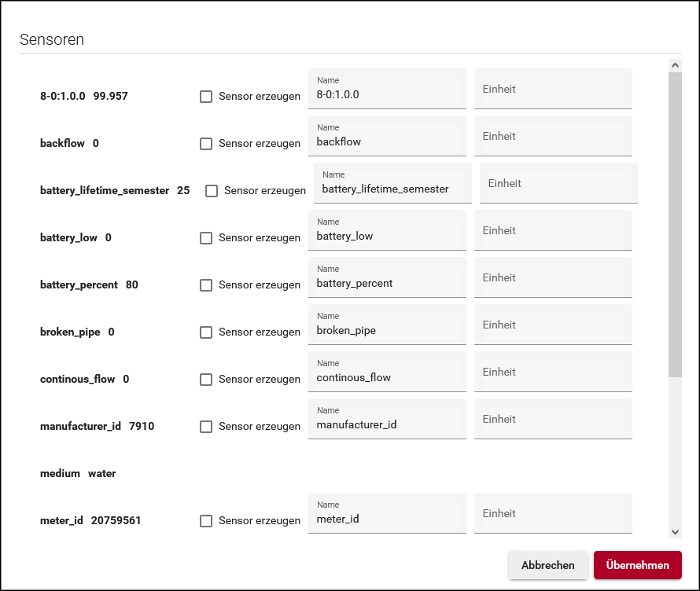Screen dimensions: 700x591
Task: Click the Übernehmen button
Action: 637,565
